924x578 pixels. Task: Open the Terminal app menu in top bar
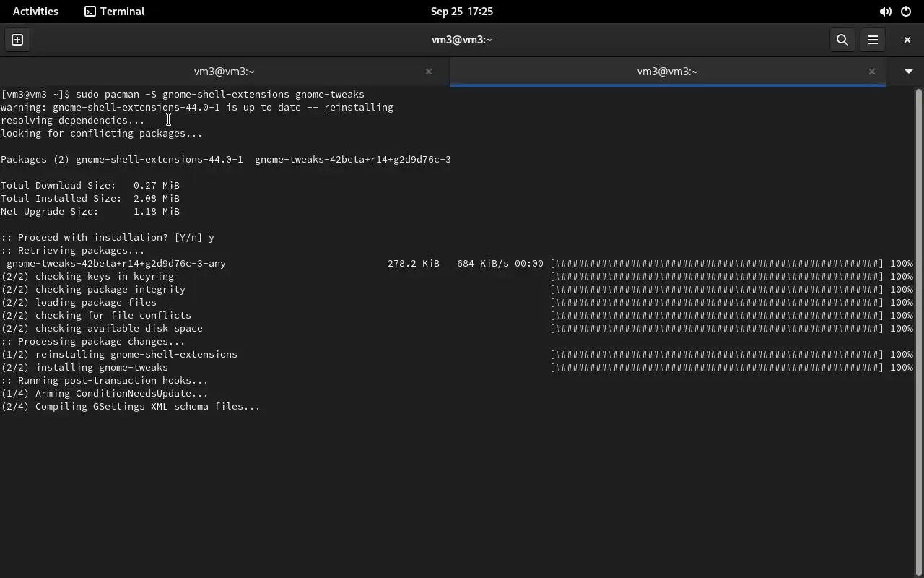point(115,12)
